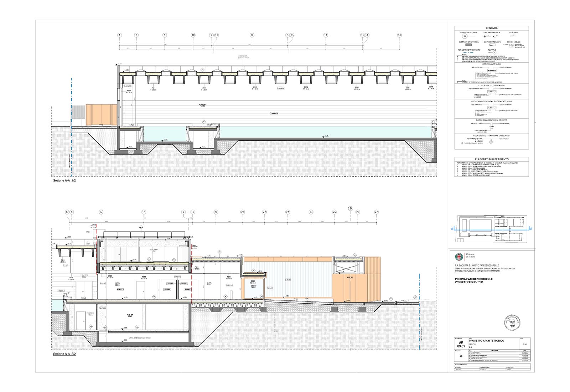Click grid axis bubble 8
The width and height of the screenshot is (570, 392).
136,35
